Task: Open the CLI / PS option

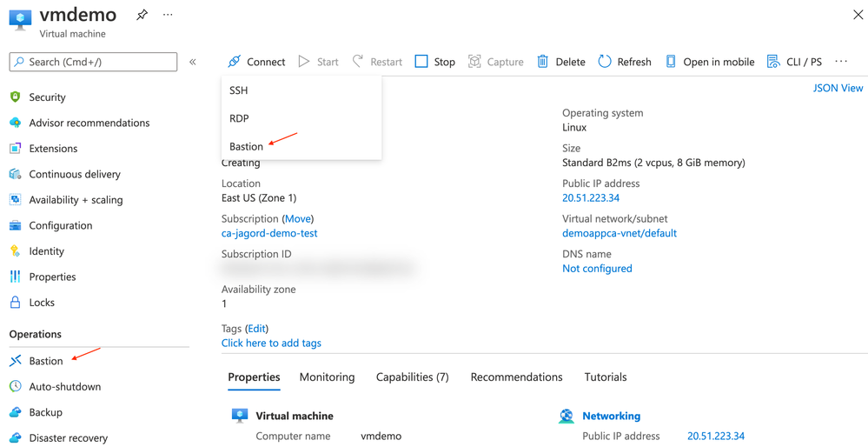Action: click(x=794, y=62)
